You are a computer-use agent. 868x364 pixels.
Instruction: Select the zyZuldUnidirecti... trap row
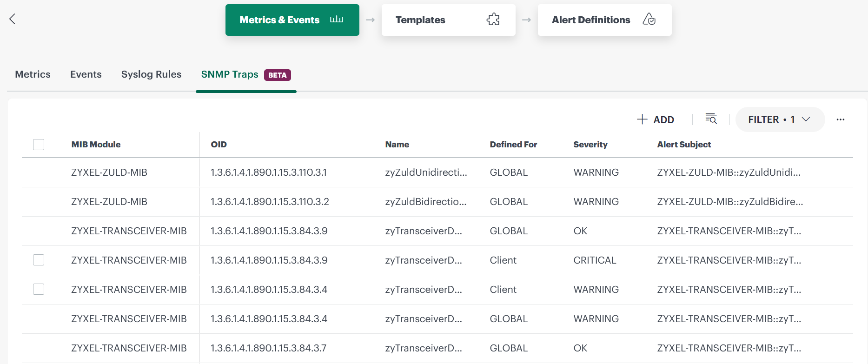(426, 172)
